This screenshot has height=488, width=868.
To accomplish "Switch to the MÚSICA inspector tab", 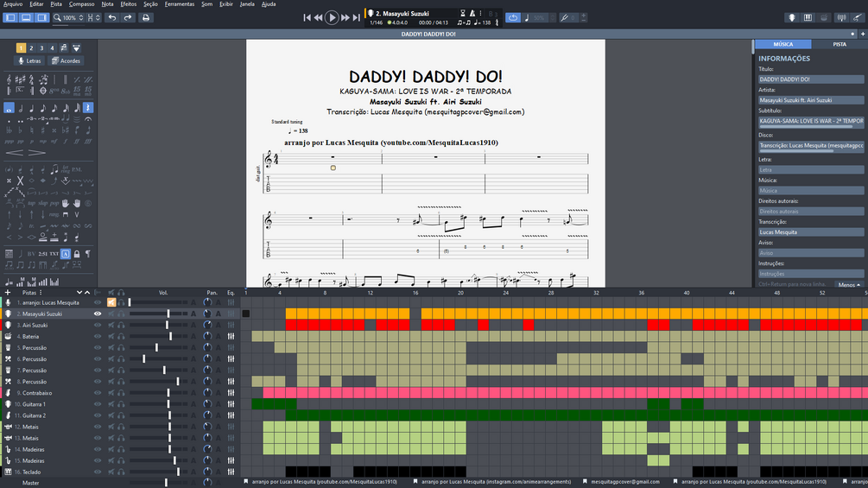I will (x=782, y=44).
